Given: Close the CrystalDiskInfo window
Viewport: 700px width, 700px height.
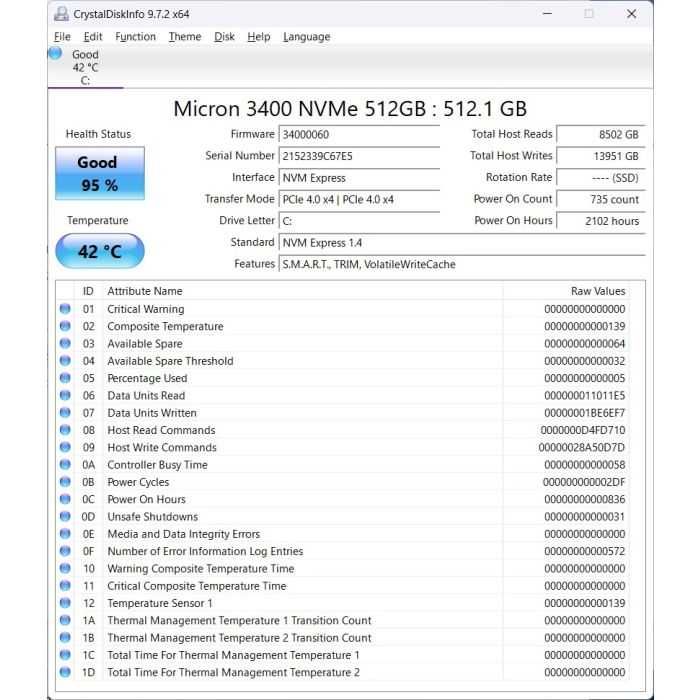Looking at the screenshot, I should (x=631, y=14).
